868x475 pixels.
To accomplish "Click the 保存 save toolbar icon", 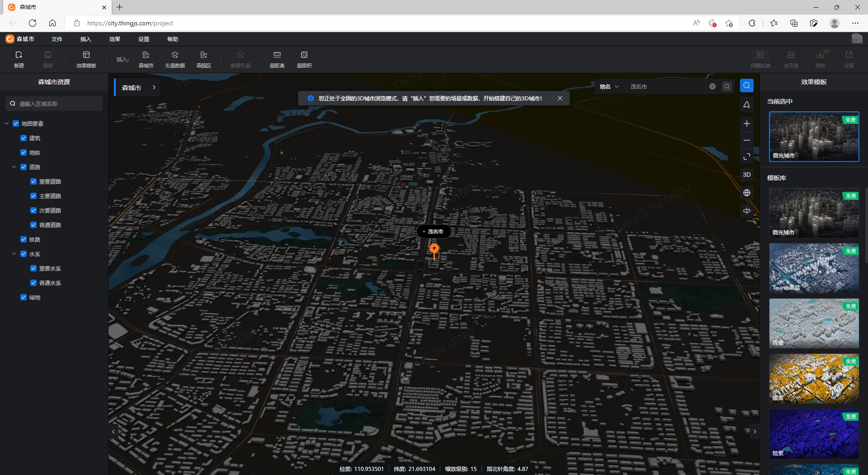I will (x=48, y=59).
